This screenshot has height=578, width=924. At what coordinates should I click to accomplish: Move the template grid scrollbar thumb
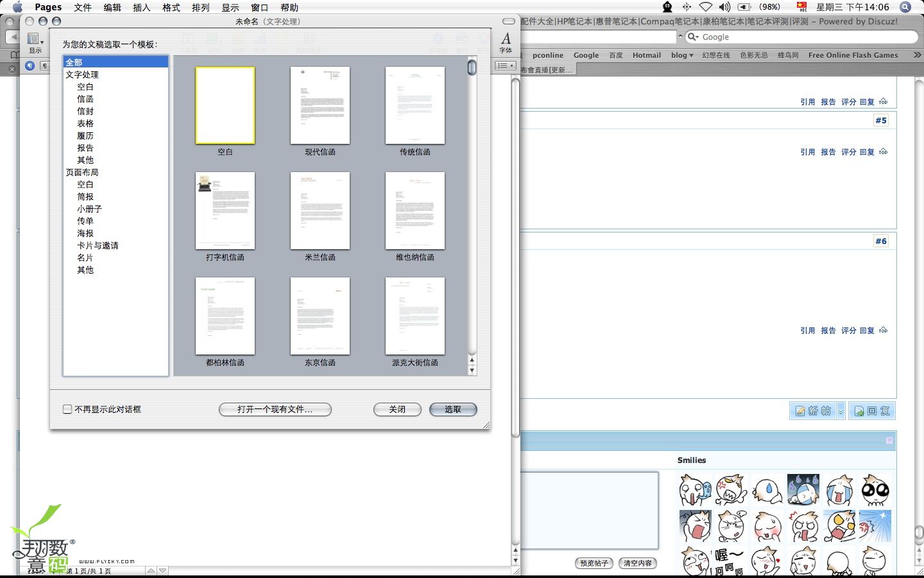coord(472,67)
